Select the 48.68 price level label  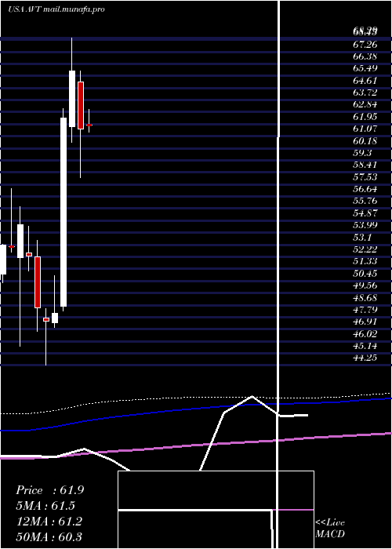[365, 297]
